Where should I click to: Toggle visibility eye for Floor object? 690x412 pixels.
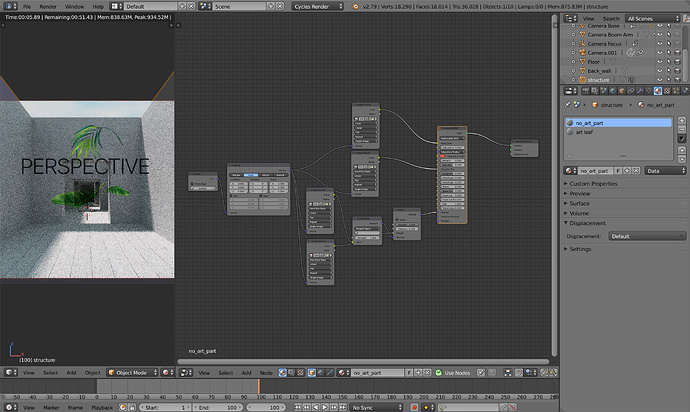659,62
